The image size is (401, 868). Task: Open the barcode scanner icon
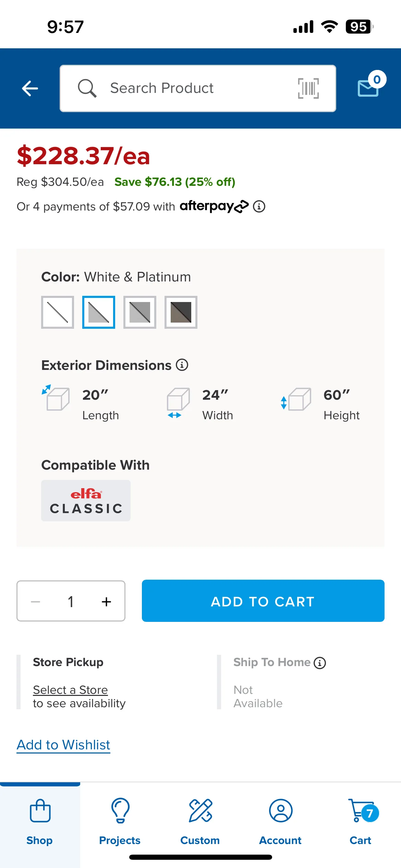[x=308, y=88]
